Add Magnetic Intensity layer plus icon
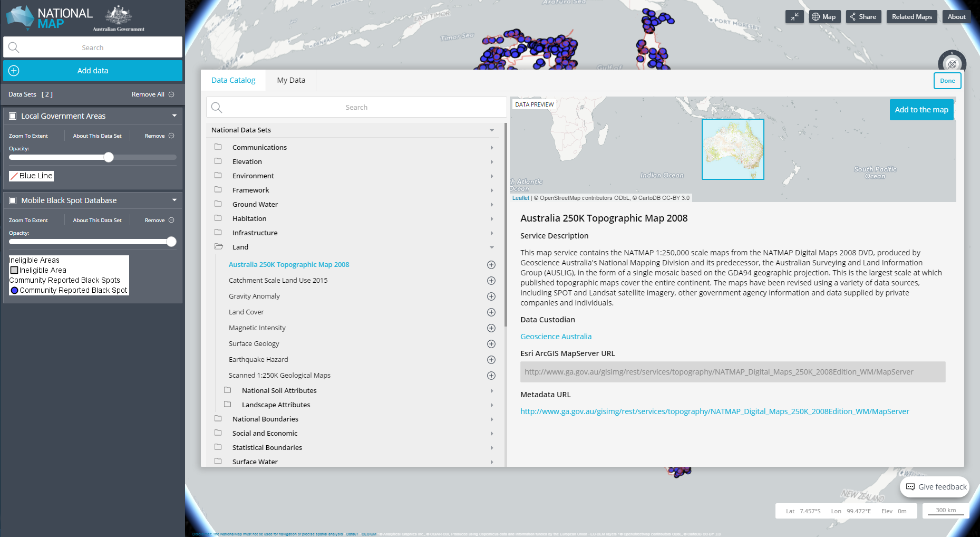 click(491, 328)
